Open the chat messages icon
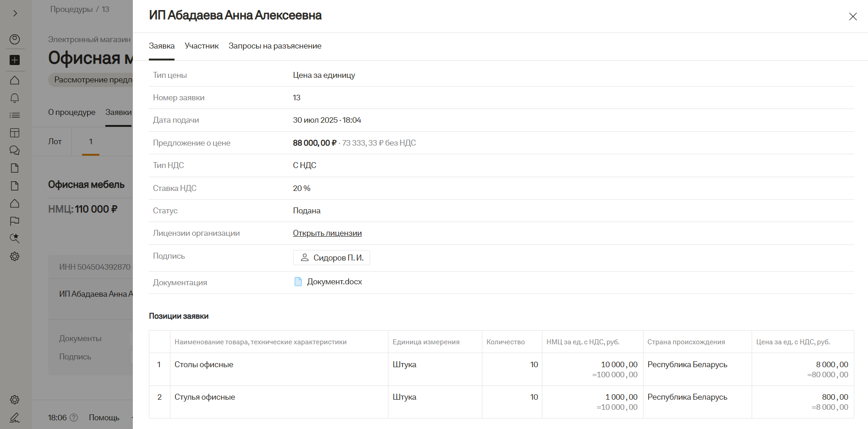This screenshot has height=429, width=868. click(15, 150)
